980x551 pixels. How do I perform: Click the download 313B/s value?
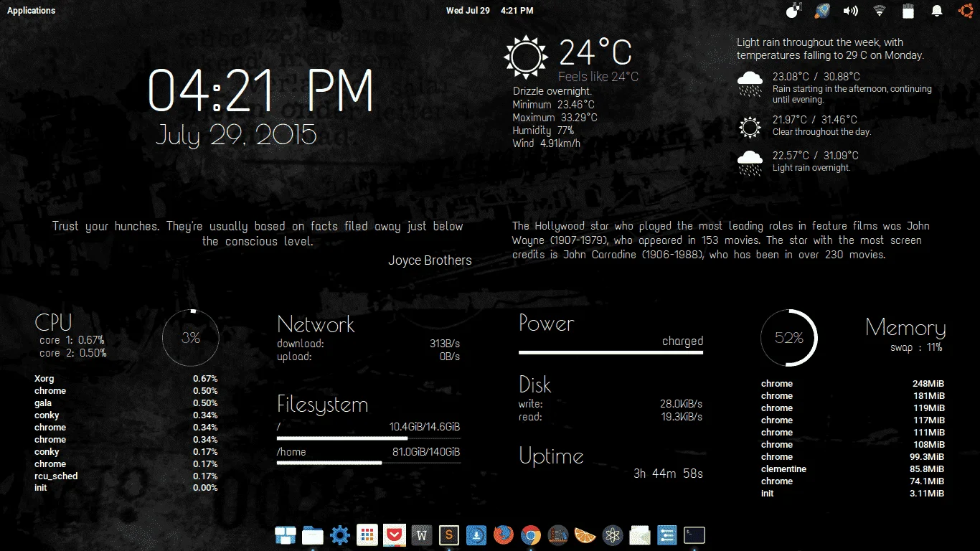tap(445, 344)
